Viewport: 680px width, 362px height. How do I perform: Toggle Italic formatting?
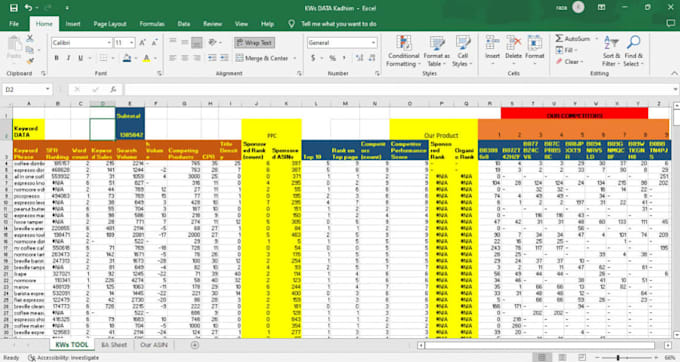[x=68, y=58]
